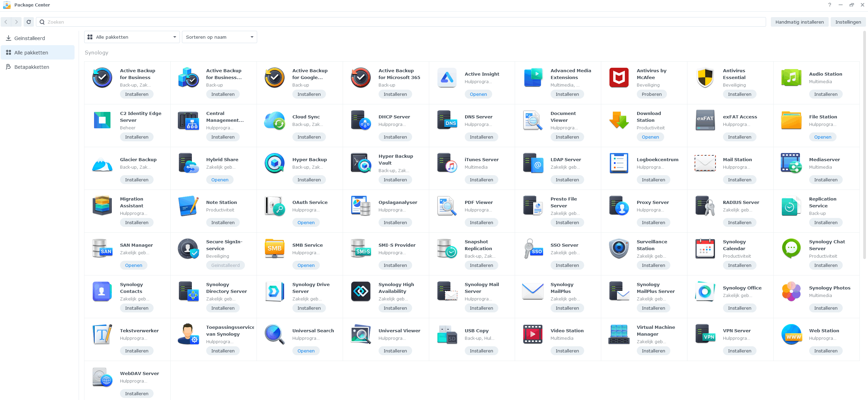Click the Logboekcentrum package name
The width and height of the screenshot is (868, 400).
[x=657, y=159]
